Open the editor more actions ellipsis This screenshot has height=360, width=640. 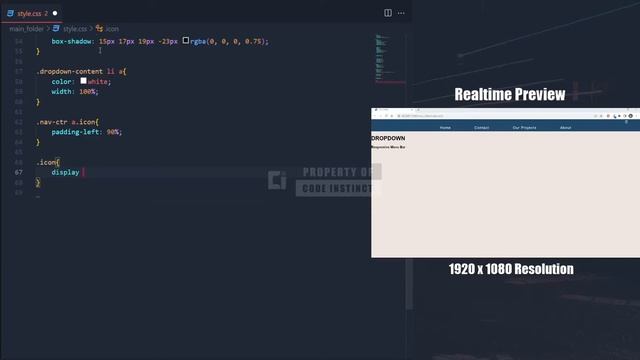[401, 13]
